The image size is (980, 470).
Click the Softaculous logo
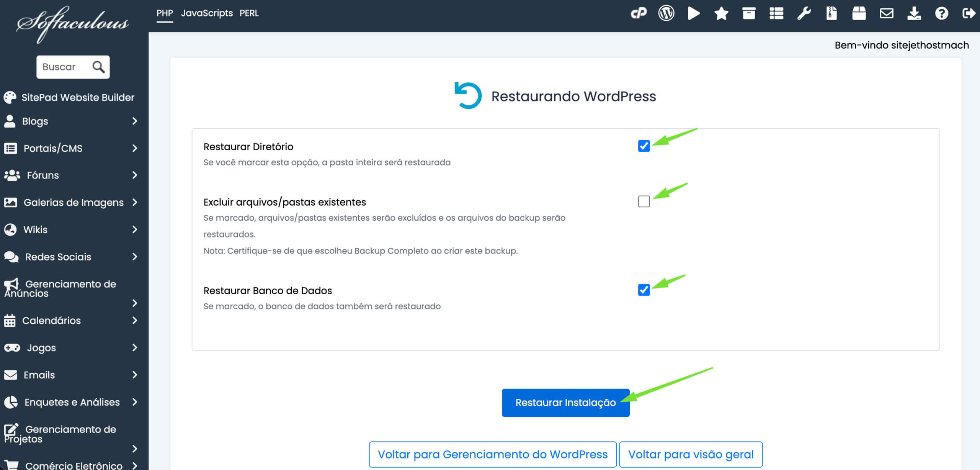pyautogui.click(x=73, y=24)
